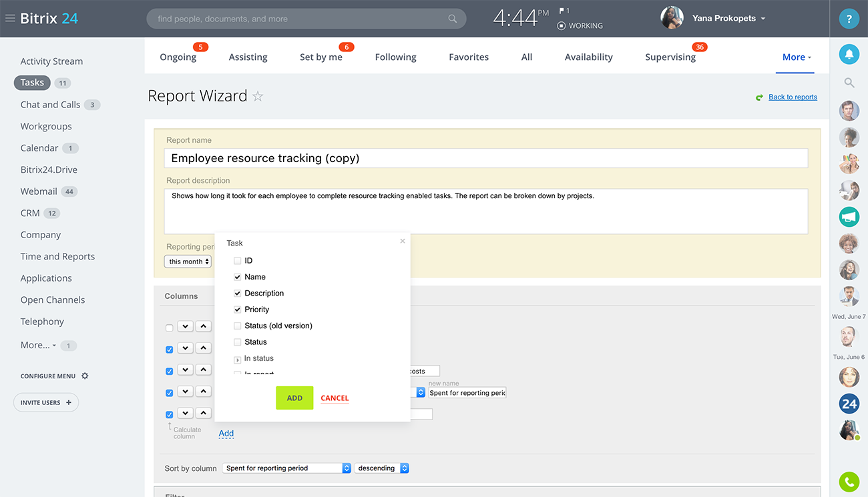
Task: Open the Set by me tab
Action: 320,57
